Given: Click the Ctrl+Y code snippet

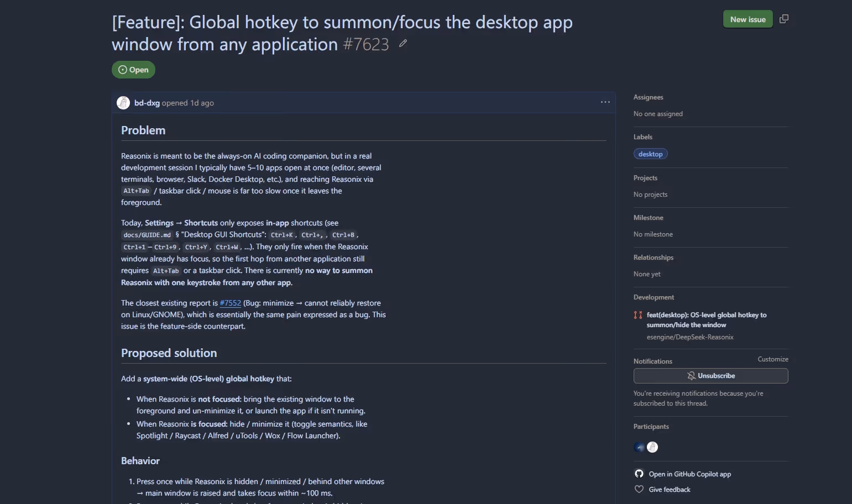Looking at the screenshot, I should [x=196, y=247].
